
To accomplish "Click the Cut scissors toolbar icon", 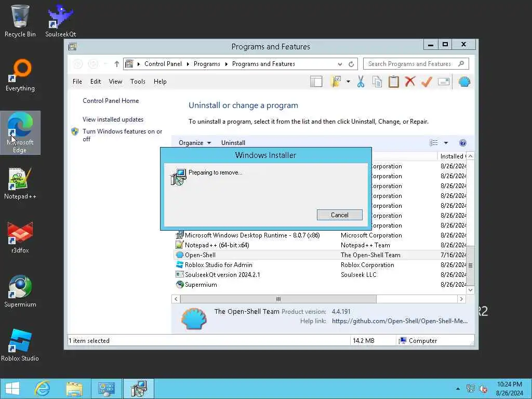I will (361, 82).
